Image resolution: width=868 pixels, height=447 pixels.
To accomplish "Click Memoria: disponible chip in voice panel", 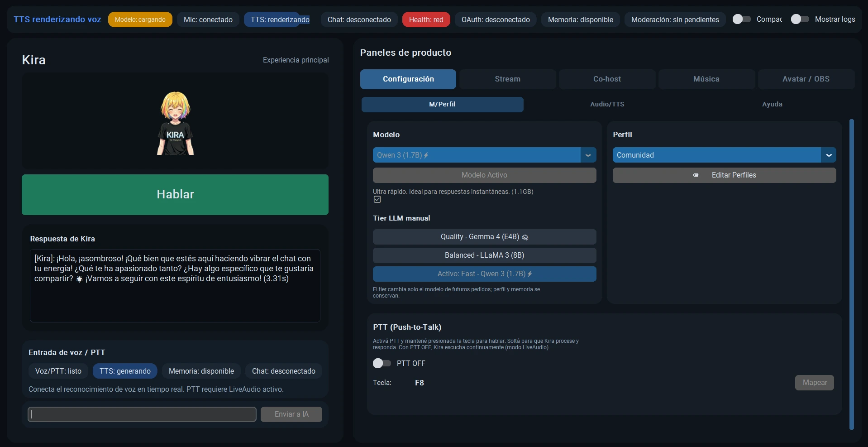I will coord(201,371).
